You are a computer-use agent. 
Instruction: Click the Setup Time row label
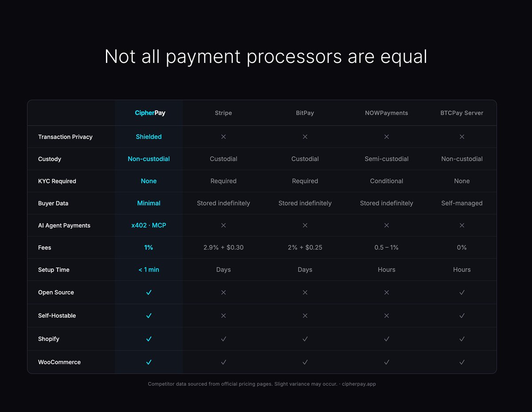[54, 270]
